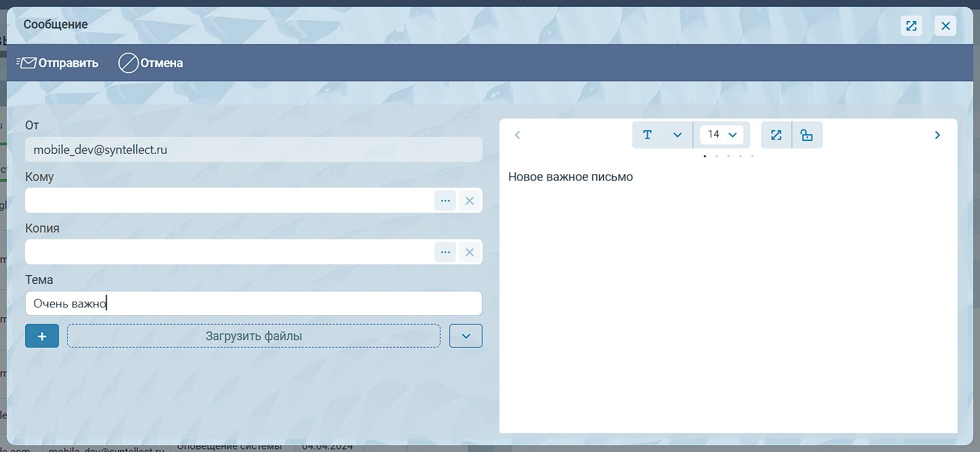This screenshot has height=452, width=980.
Task: Clear the Кому recipients field
Action: pyautogui.click(x=470, y=201)
